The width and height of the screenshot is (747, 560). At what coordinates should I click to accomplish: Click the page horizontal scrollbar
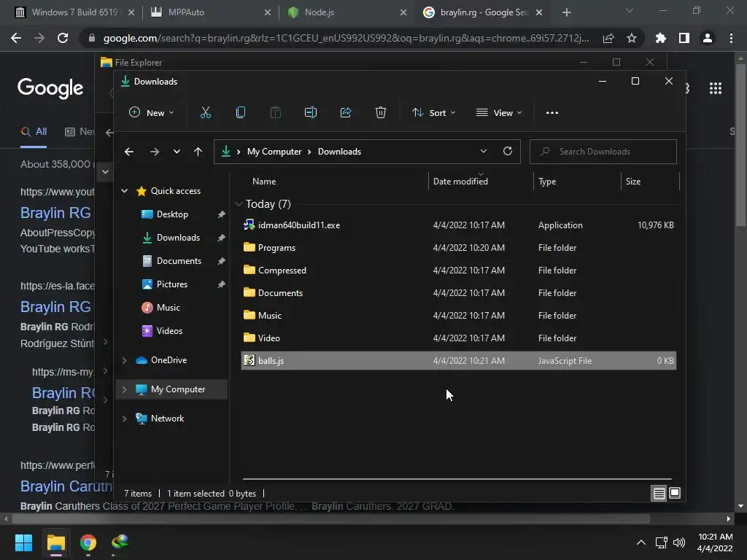tap(330, 518)
